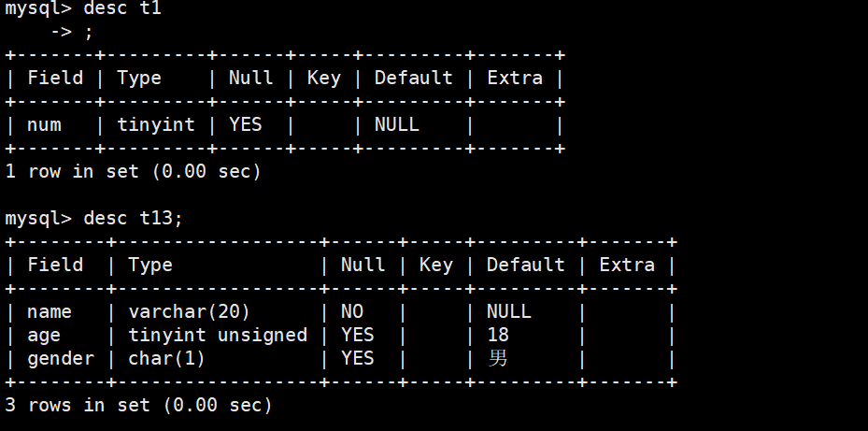Image resolution: width=868 pixels, height=431 pixels.
Task: Click the 'name' field in t13 table
Action: tap(50, 312)
